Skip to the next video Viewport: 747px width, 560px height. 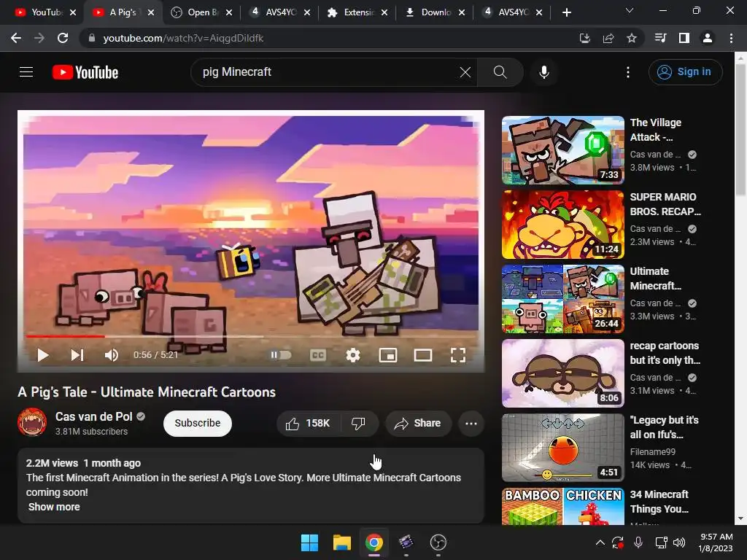(x=77, y=355)
